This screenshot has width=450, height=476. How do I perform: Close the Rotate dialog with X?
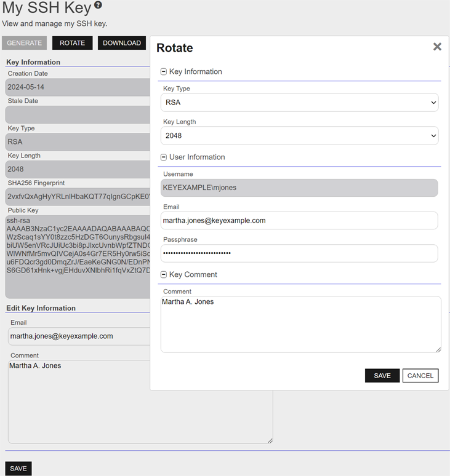[x=437, y=47]
